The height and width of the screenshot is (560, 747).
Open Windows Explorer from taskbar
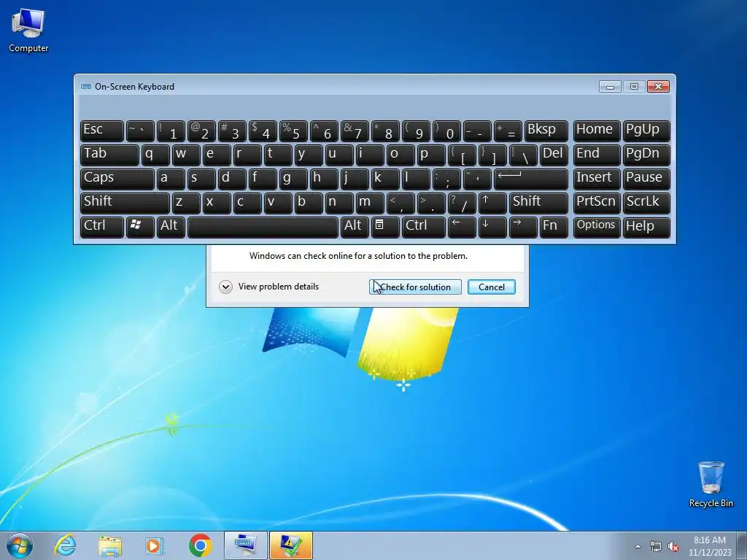tap(110, 545)
